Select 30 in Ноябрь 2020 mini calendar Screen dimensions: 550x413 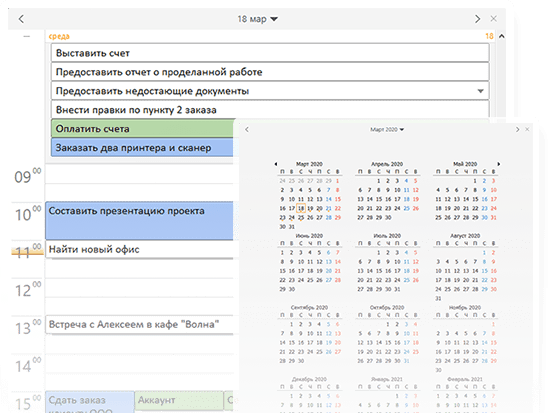click(x=438, y=370)
